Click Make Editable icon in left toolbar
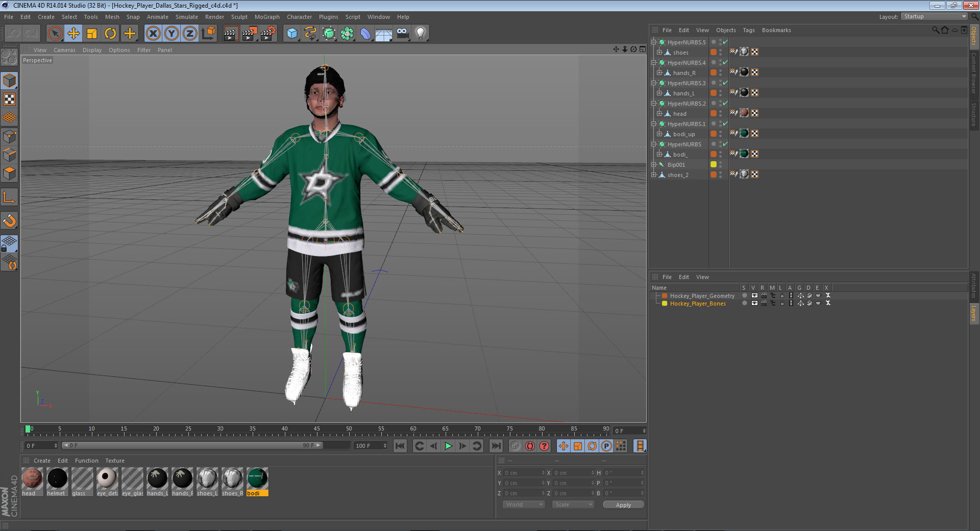Screen dimensions: 980x531 (9, 57)
